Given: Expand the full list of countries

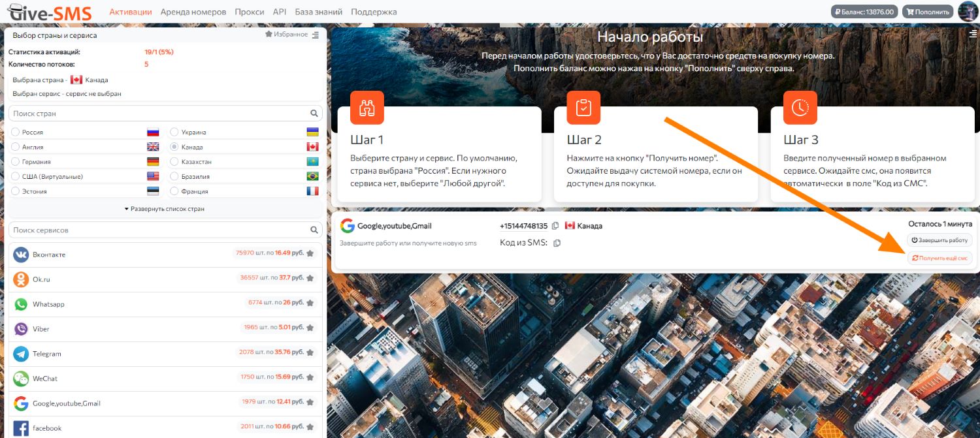Looking at the screenshot, I should (x=165, y=209).
